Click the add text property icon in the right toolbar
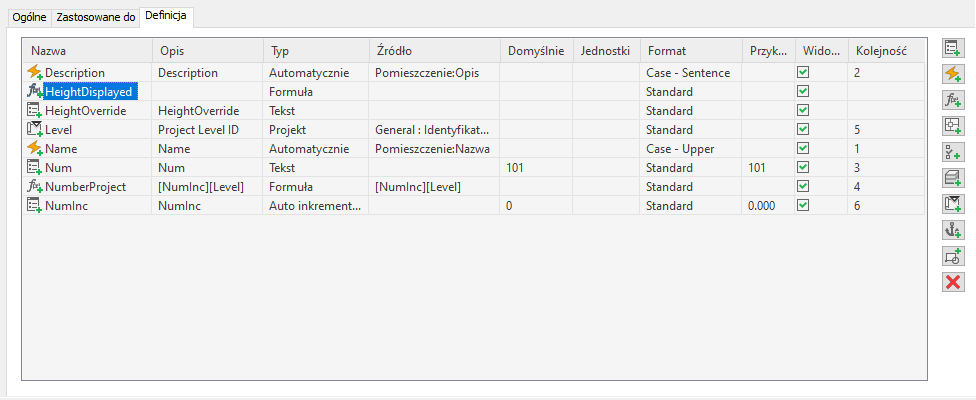The image size is (976, 400). point(953,48)
